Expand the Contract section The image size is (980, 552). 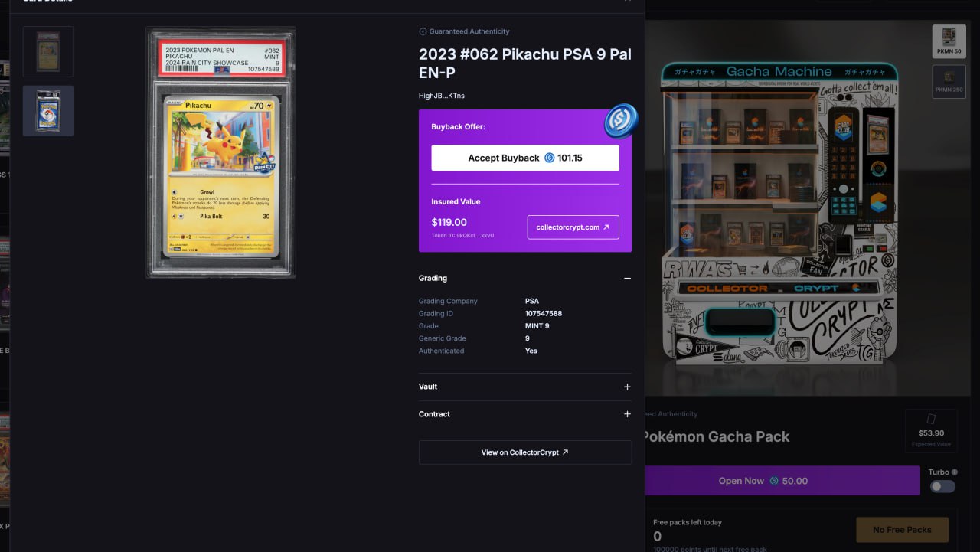627,414
